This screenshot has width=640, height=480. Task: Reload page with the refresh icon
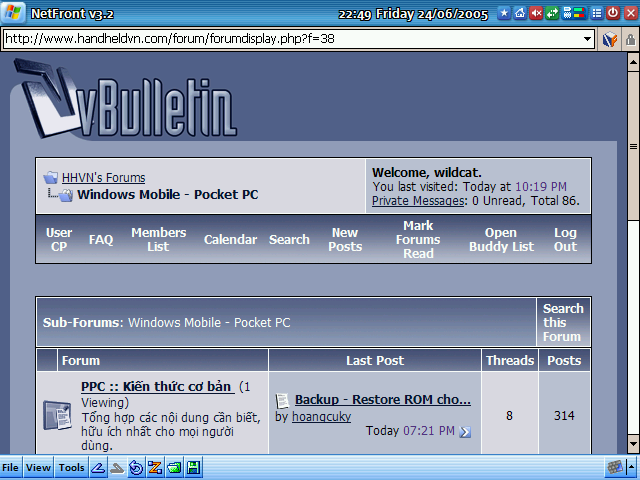point(136,467)
